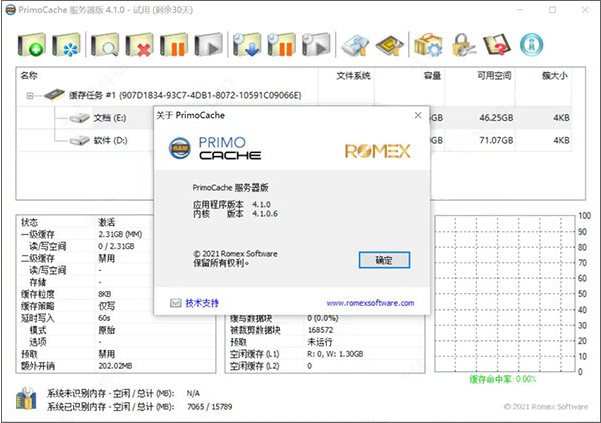Click the 202.02MB overhead value
601x423 pixels.
pos(115,366)
